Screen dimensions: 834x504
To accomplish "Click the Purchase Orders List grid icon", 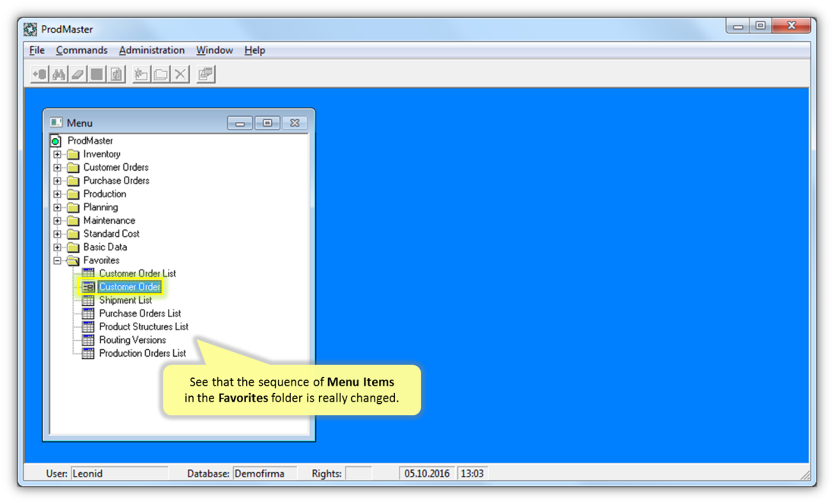I will point(88,313).
